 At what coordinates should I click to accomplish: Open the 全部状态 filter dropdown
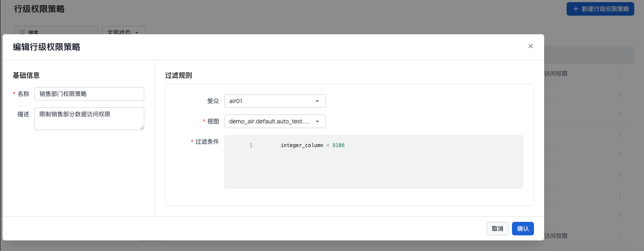123,32
